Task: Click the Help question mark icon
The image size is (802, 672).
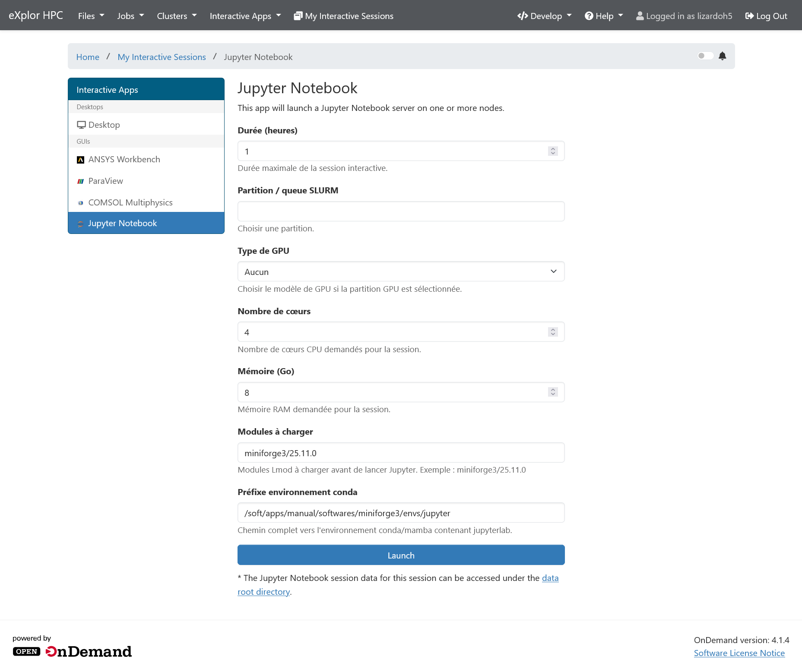Action: [x=589, y=16]
